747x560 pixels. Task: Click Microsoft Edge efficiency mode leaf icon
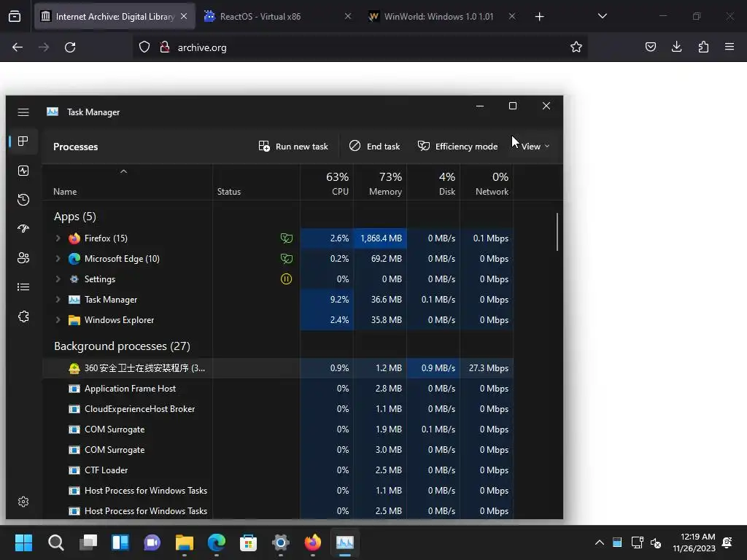pyautogui.click(x=286, y=259)
